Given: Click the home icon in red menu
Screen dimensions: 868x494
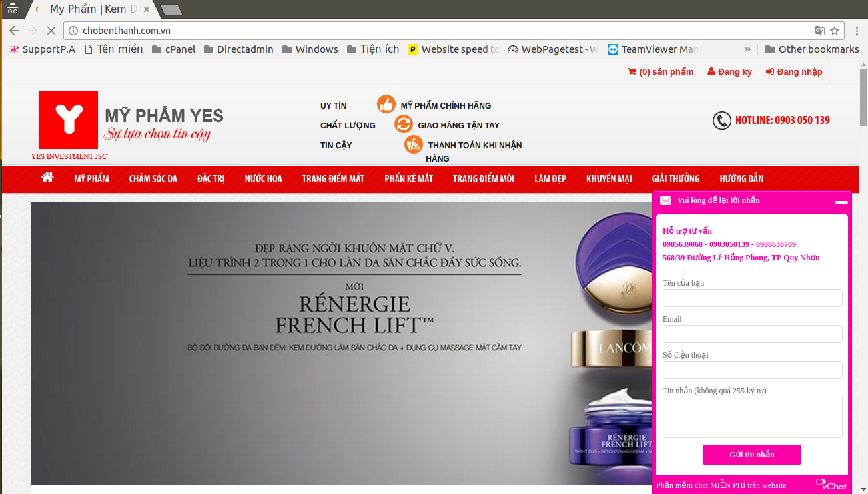Looking at the screenshot, I should (47, 178).
